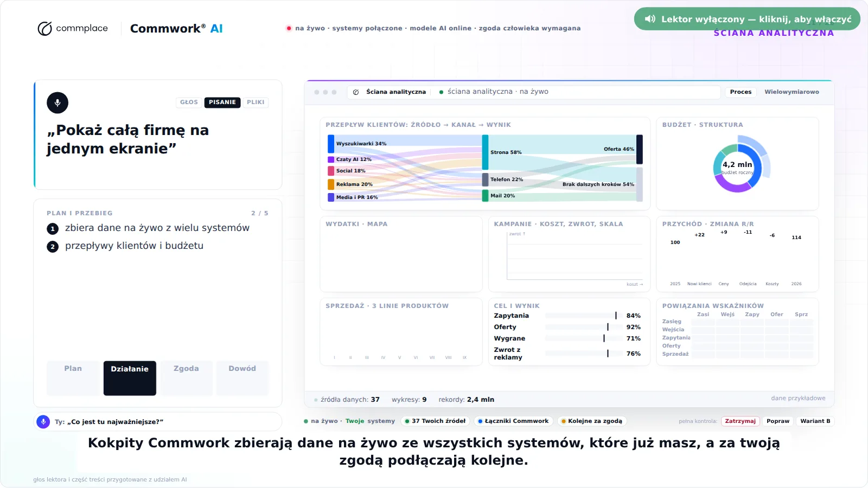Click the 'źródła danych: 37' status entry
868x488 pixels.
350,400
